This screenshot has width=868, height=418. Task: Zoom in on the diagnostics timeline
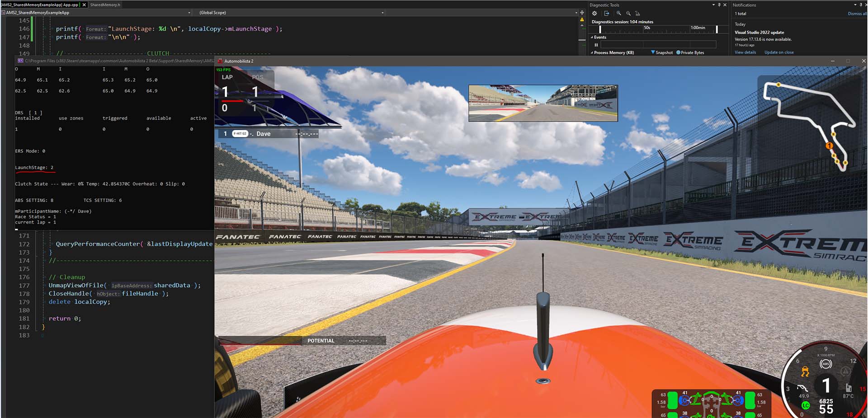click(x=619, y=14)
